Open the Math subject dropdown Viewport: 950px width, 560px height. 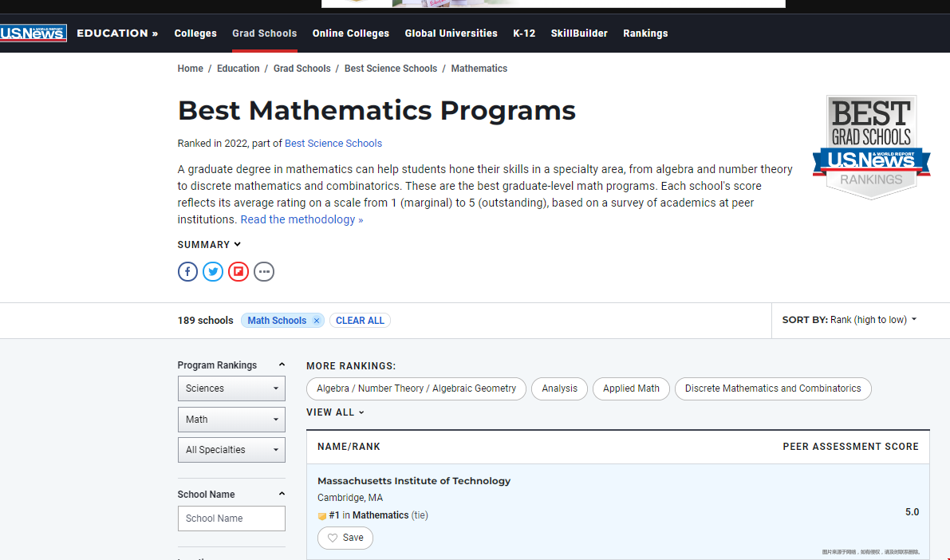tap(231, 420)
